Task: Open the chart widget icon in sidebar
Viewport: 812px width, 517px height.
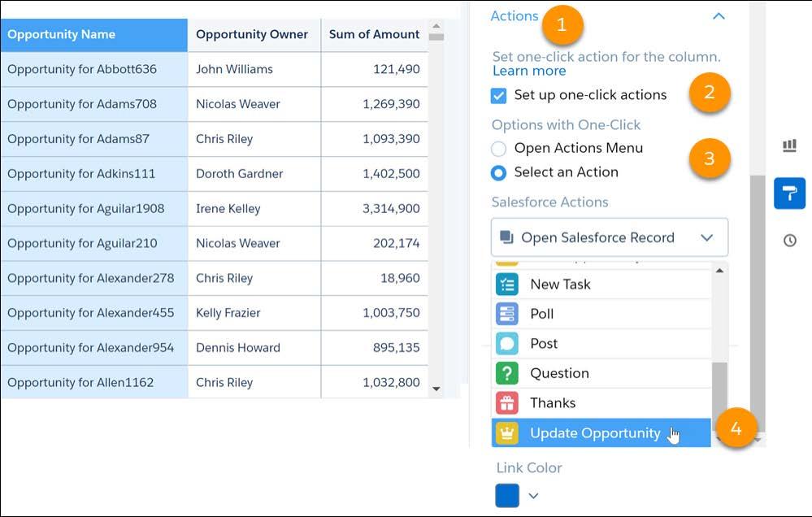Action: [789, 146]
